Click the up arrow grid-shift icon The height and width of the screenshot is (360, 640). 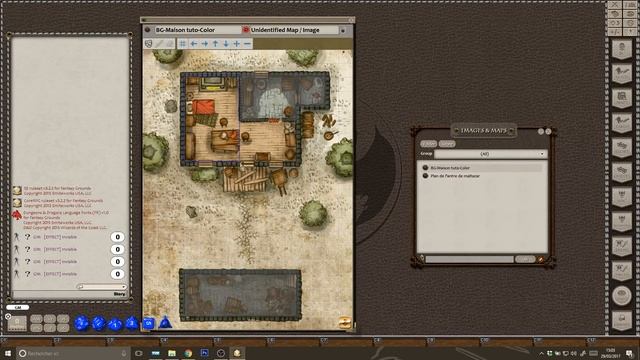(215, 44)
